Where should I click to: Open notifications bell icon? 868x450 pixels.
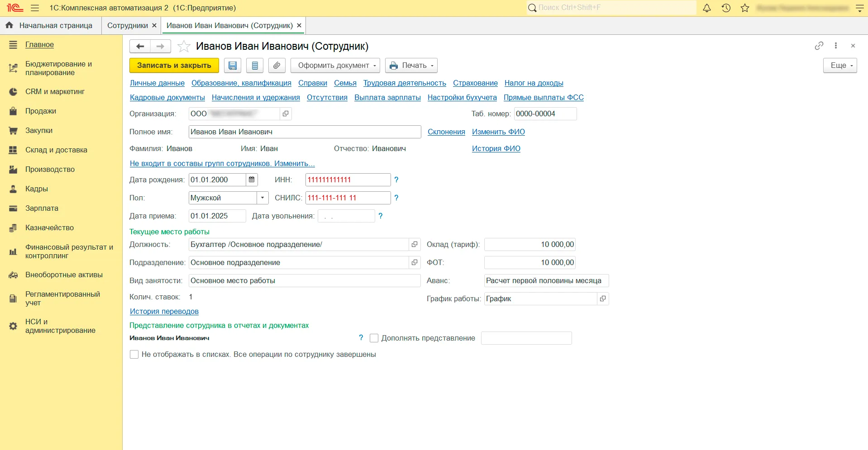coord(706,8)
